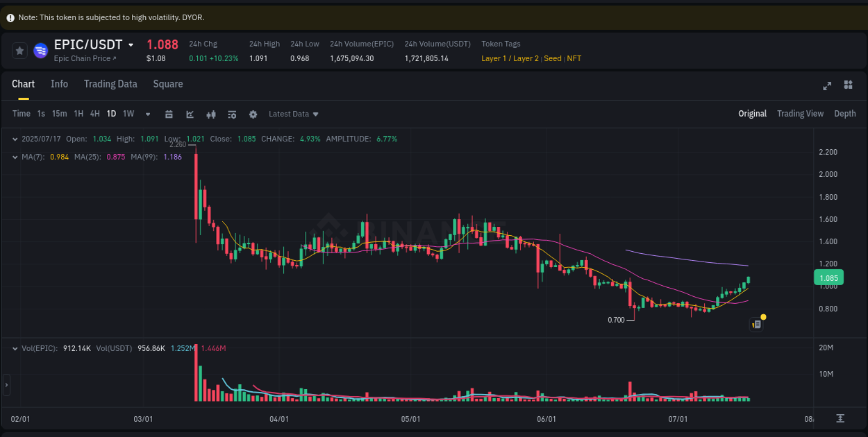Open the EPIC/USDT pair selector dropdown

coord(132,44)
